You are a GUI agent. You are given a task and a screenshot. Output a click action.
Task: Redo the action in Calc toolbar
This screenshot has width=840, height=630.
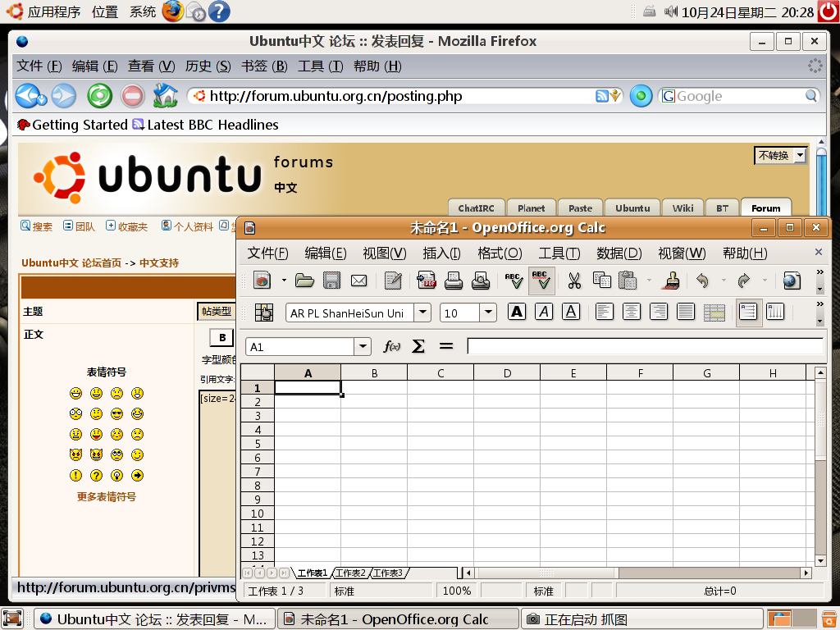tap(743, 281)
